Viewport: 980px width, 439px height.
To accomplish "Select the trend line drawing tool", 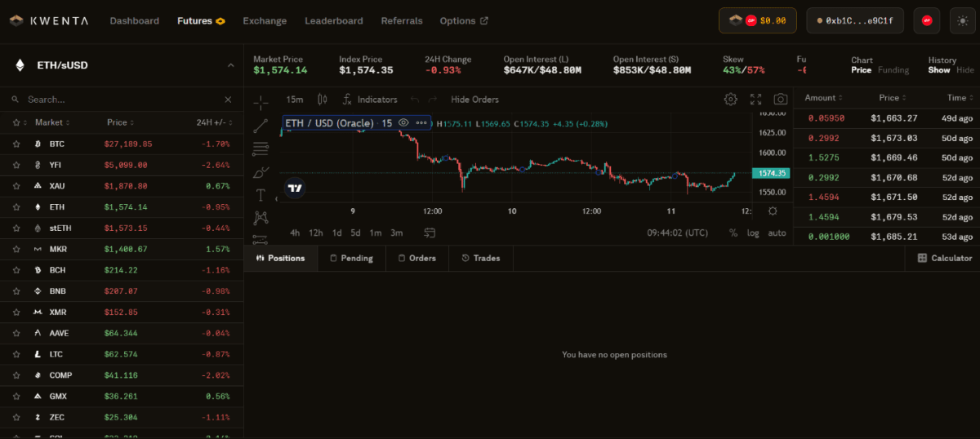I will pyautogui.click(x=261, y=126).
